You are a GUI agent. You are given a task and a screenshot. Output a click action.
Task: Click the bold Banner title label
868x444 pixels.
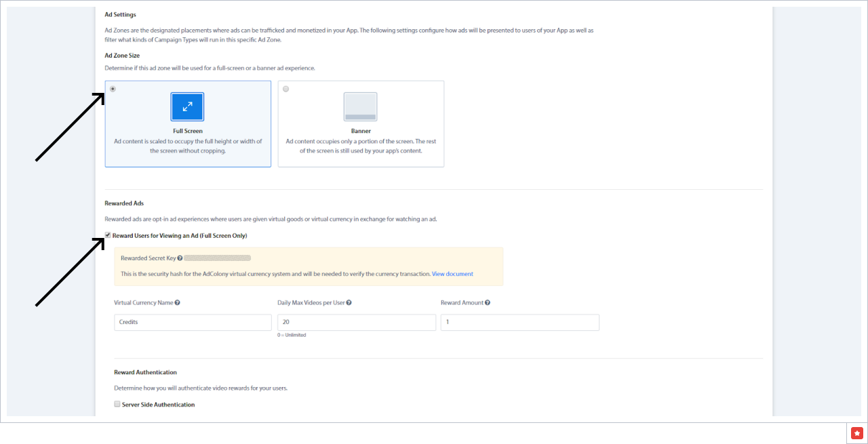coord(361,131)
